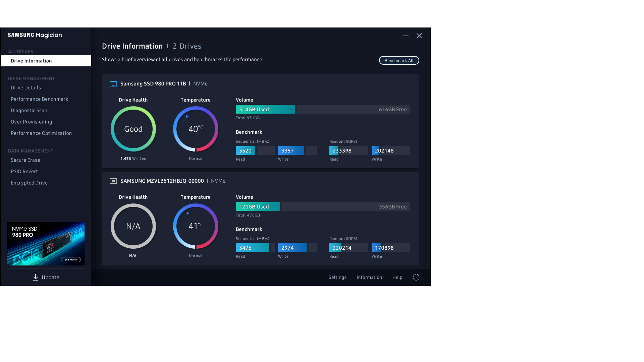This screenshot has width=644, height=362.
Task: Click the 40°C temperature gauge
Action: pyautogui.click(x=196, y=129)
